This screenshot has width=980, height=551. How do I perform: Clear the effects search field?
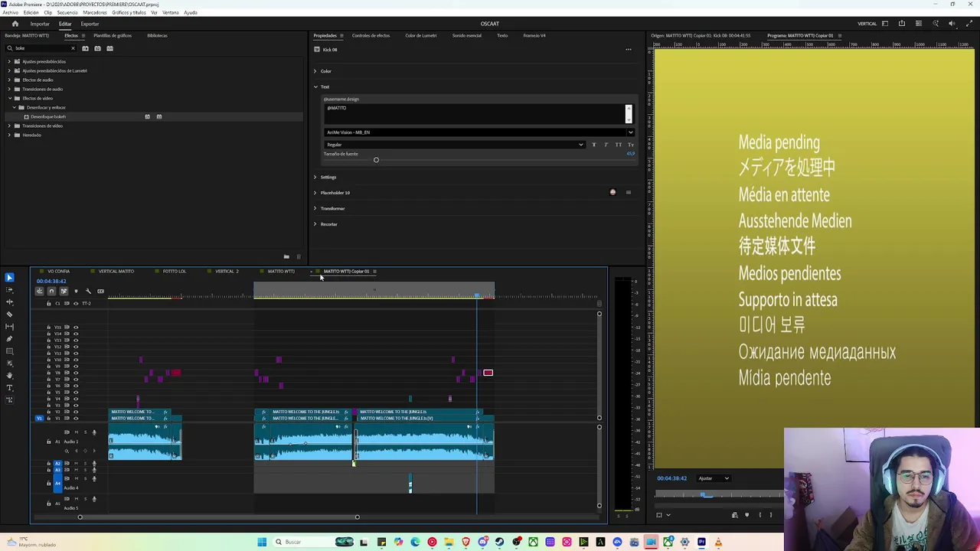73,48
